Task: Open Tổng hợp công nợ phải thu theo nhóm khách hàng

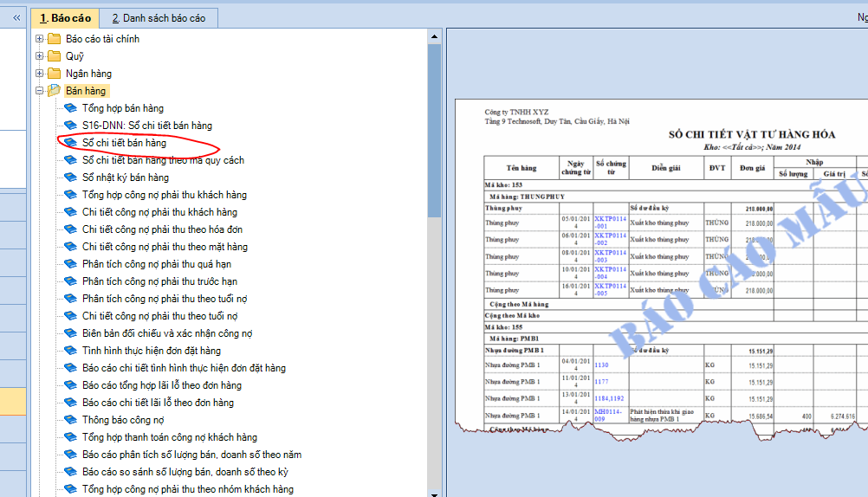Action: tap(188, 489)
